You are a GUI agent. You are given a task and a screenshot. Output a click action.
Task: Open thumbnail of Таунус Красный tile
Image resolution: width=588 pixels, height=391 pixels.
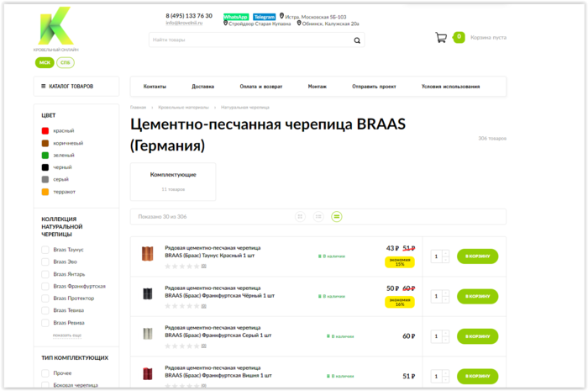(x=147, y=254)
